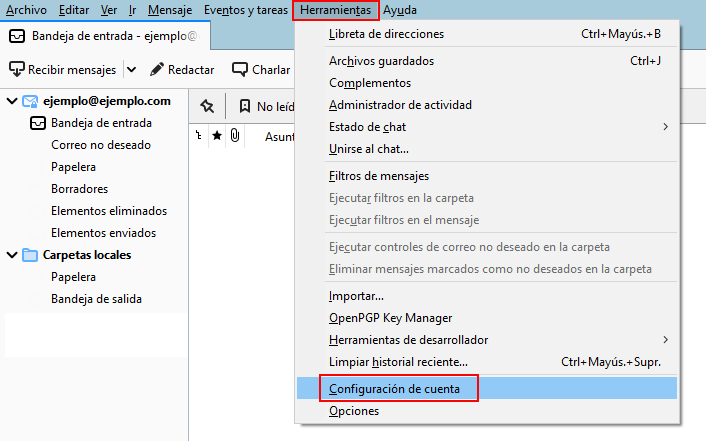Select Correo no deseado folder
The image size is (706, 441).
tap(100, 145)
